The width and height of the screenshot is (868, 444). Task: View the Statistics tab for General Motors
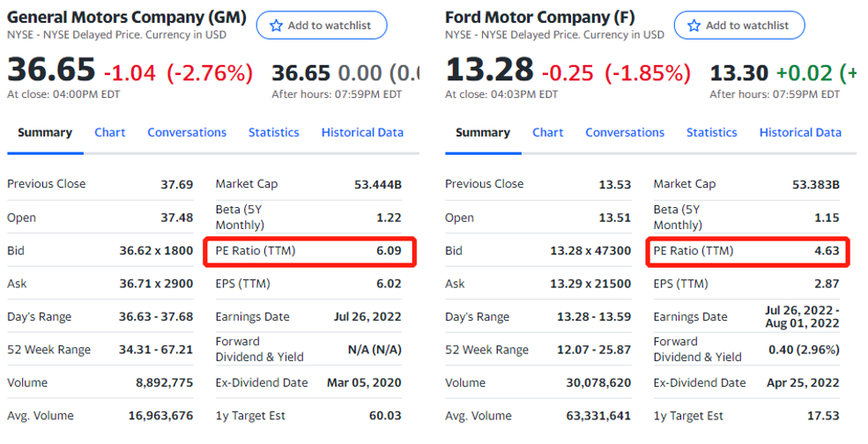[x=273, y=132]
